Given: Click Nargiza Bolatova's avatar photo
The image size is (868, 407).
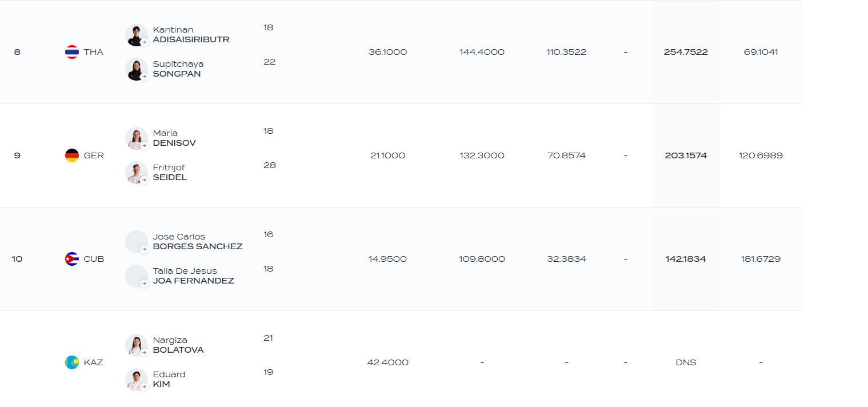Looking at the screenshot, I should 137,345.
